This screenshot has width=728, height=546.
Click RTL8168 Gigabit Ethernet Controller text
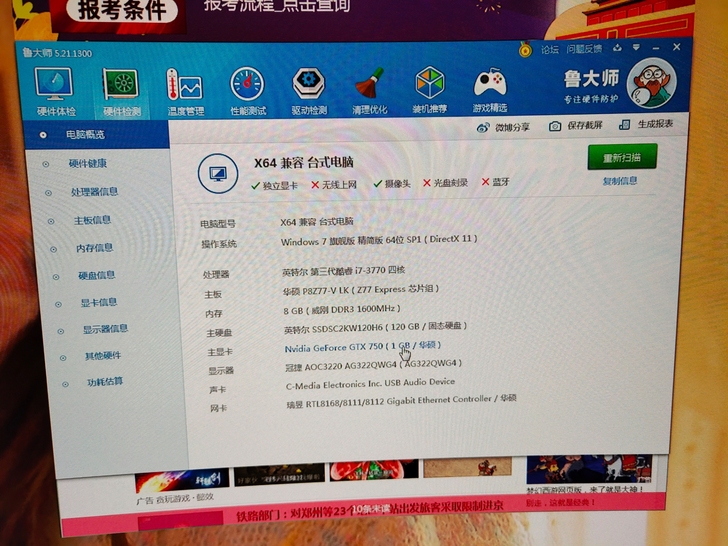[x=401, y=402]
